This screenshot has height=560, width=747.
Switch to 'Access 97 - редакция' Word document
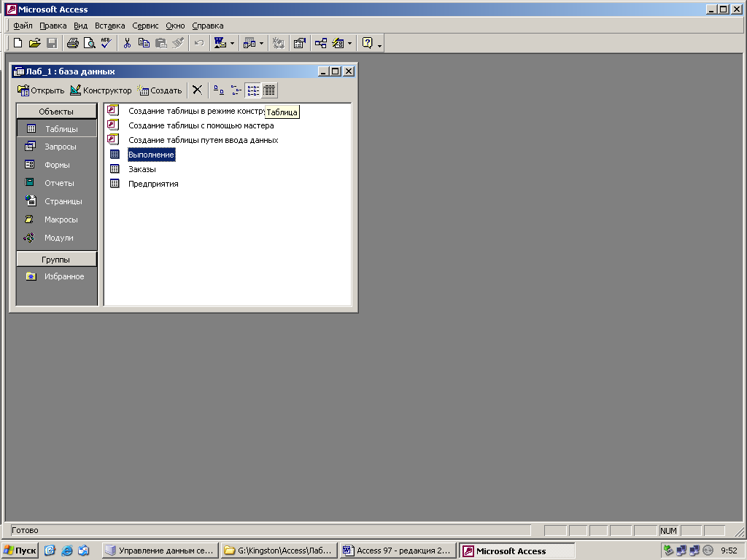[398, 551]
